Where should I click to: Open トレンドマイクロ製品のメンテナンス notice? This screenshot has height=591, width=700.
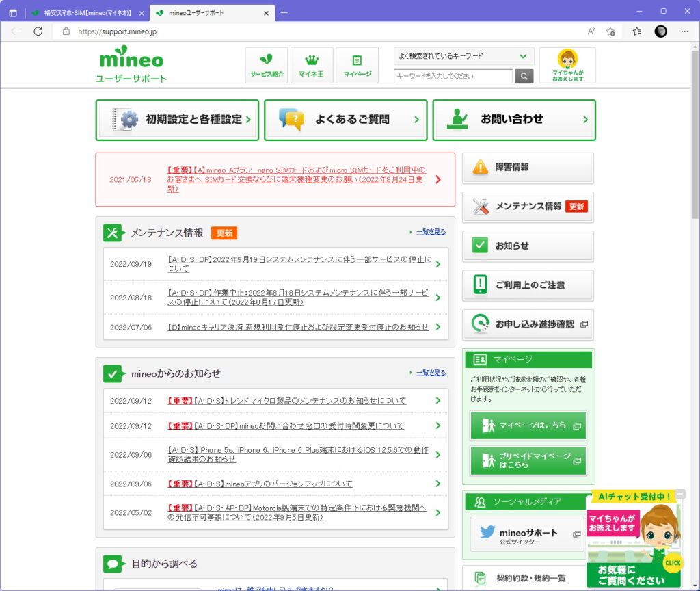pyautogui.click(x=287, y=401)
